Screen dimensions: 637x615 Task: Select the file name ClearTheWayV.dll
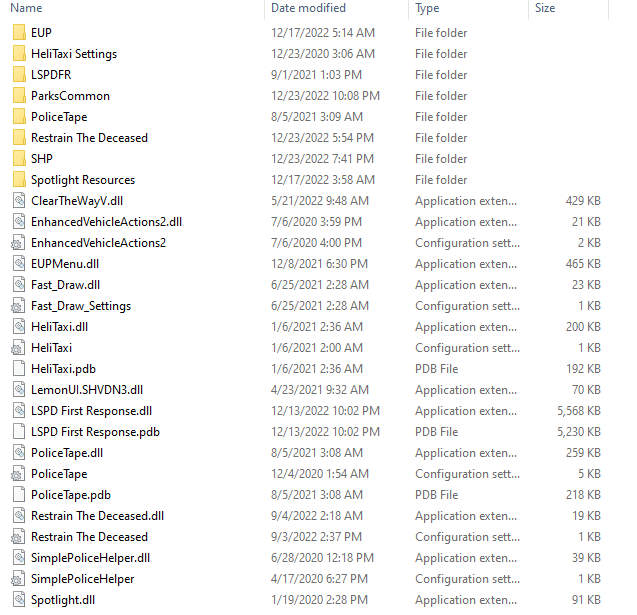click(77, 201)
